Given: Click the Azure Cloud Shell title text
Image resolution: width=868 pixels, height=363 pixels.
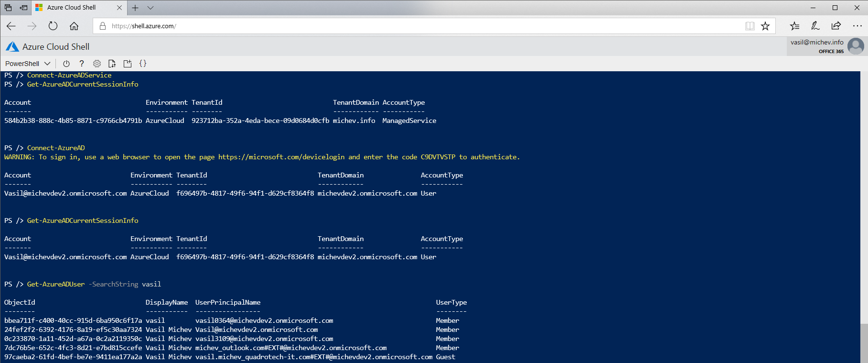Looking at the screenshot, I should pyautogui.click(x=56, y=46).
